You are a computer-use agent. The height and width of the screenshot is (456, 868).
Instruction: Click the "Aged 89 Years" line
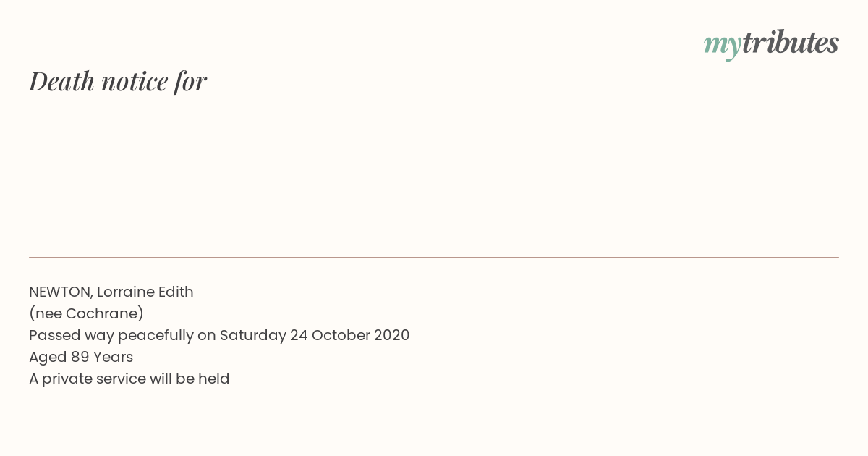click(x=81, y=357)
